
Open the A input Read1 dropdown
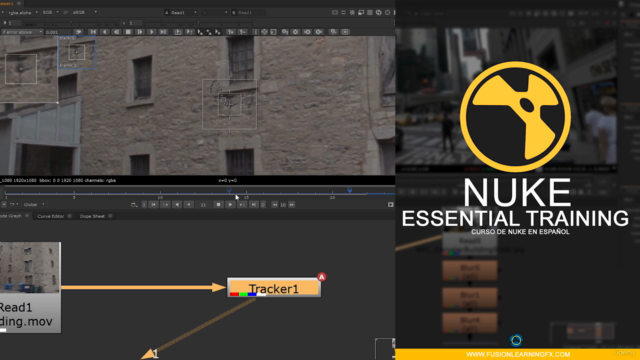tap(181, 13)
